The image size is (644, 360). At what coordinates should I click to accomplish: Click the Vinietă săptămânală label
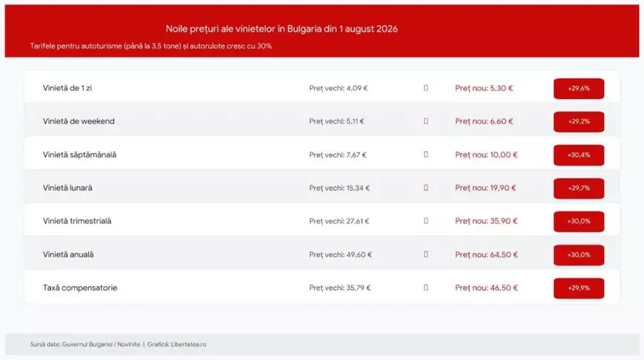click(x=80, y=155)
